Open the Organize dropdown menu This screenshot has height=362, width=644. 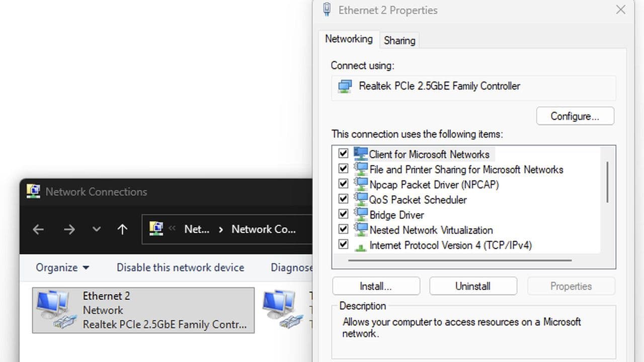[x=62, y=267]
